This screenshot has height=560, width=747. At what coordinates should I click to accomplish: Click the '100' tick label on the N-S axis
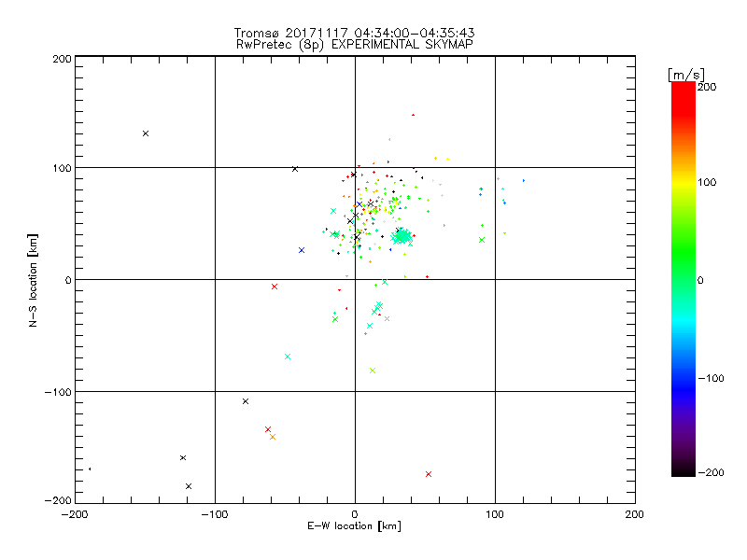[62, 168]
